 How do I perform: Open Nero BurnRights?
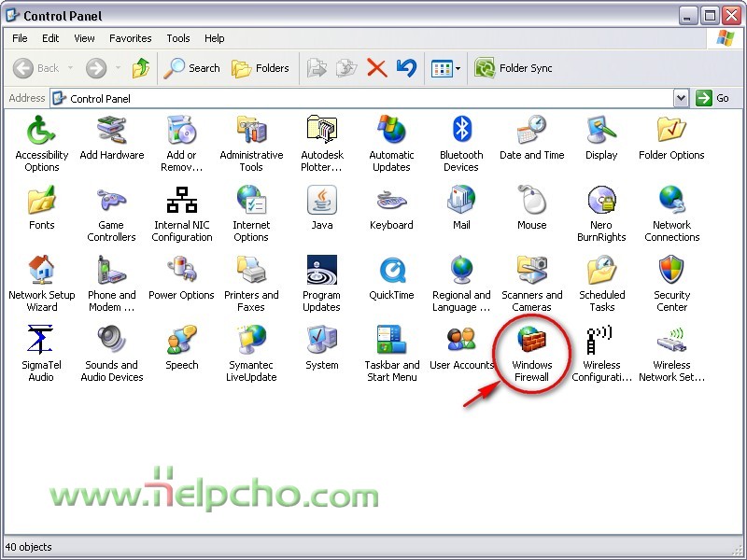tap(601, 214)
